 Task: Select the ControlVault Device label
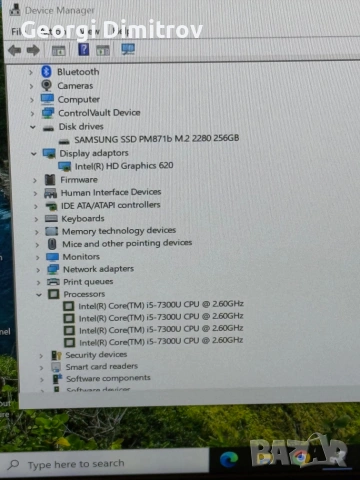(99, 113)
